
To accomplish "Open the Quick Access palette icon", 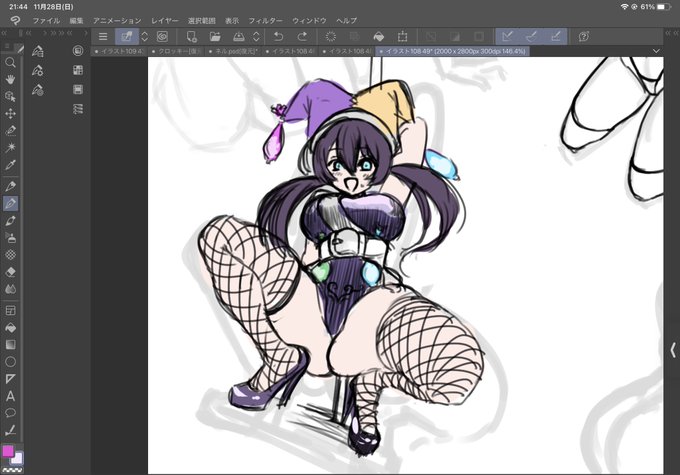I will click(78, 51).
